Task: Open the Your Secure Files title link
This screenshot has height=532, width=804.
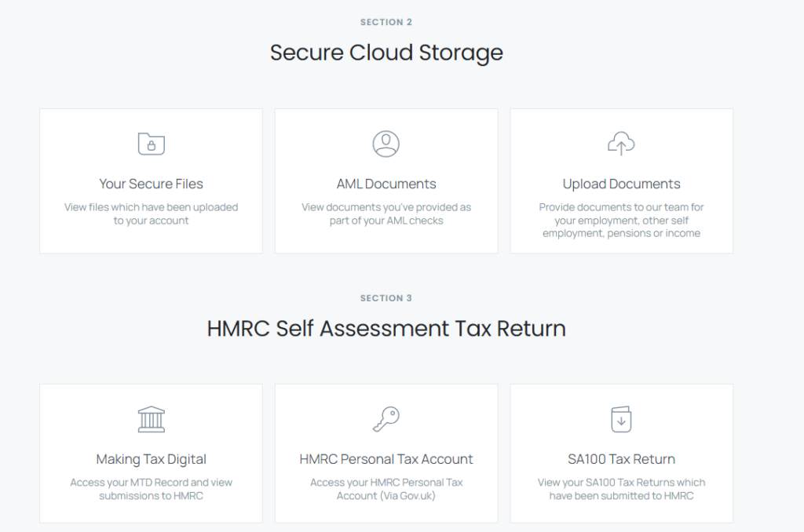Action: tap(151, 184)
